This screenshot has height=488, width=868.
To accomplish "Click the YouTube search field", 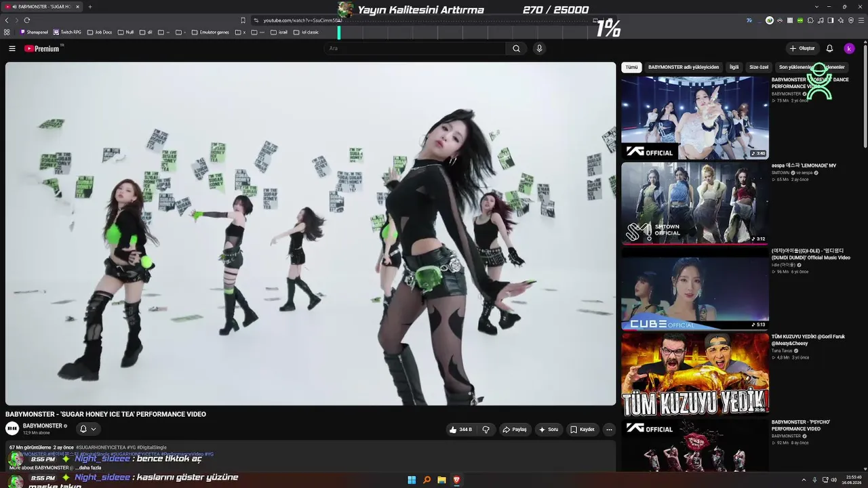I will click(x=415, y=48).
